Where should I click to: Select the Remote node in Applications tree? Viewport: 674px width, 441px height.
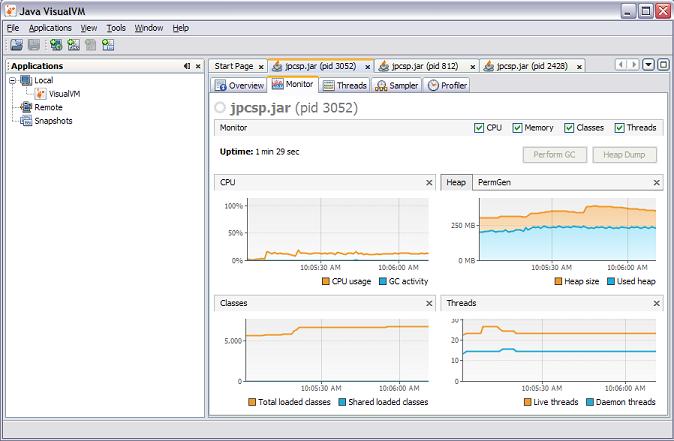point(48,107)
